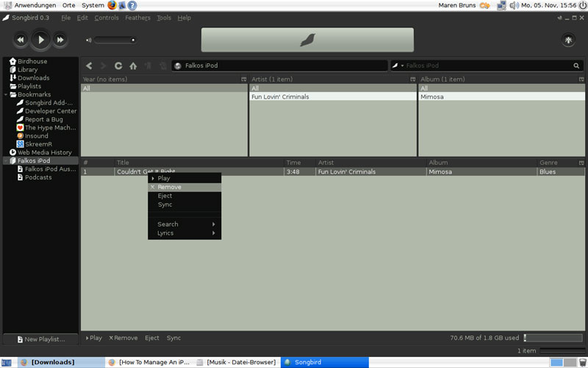
Task: Skip ahead with the Next track button
Action: [60, 40]
